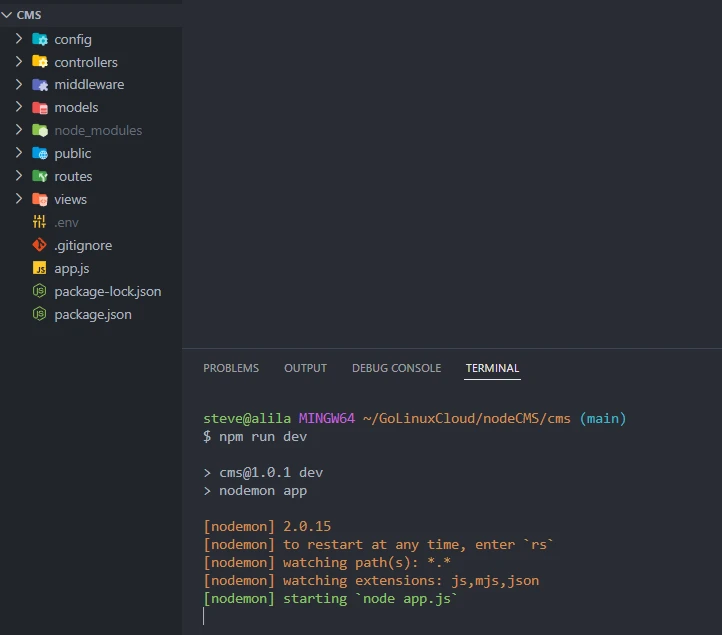Collapse the CMS root folder section
The image size is (722, 635).
pos(7,15)
